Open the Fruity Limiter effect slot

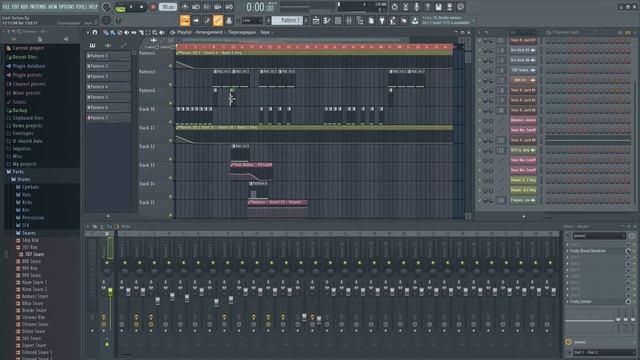tap(580, 302)
